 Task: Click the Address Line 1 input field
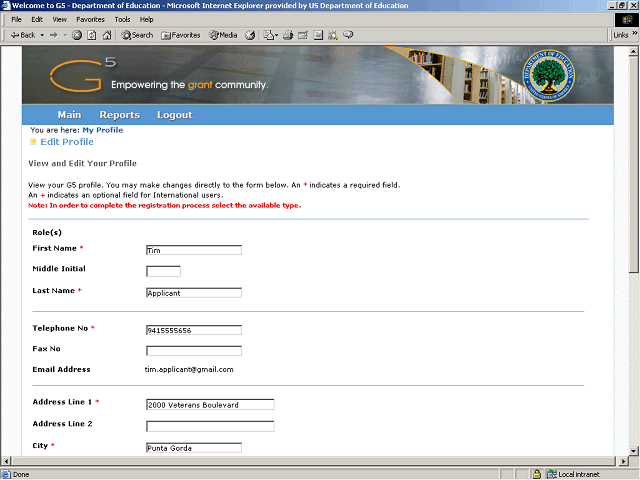[210, 404]
